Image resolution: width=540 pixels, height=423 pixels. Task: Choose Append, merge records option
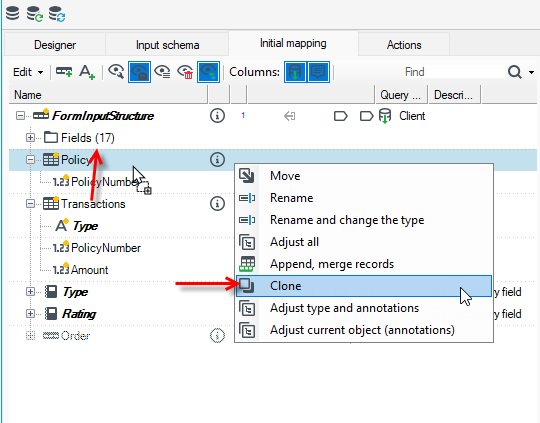tap(364, 264)
